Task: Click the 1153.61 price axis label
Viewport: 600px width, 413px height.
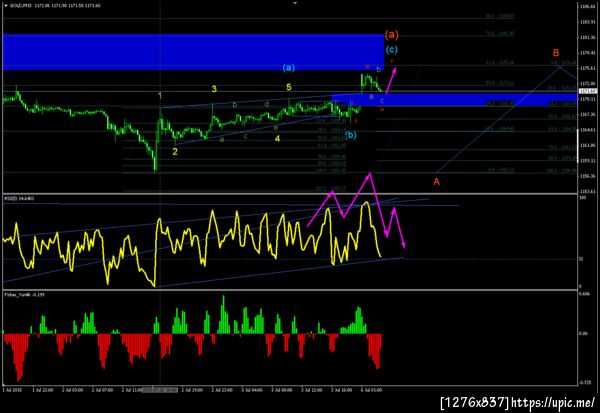Action: [587, 191]
